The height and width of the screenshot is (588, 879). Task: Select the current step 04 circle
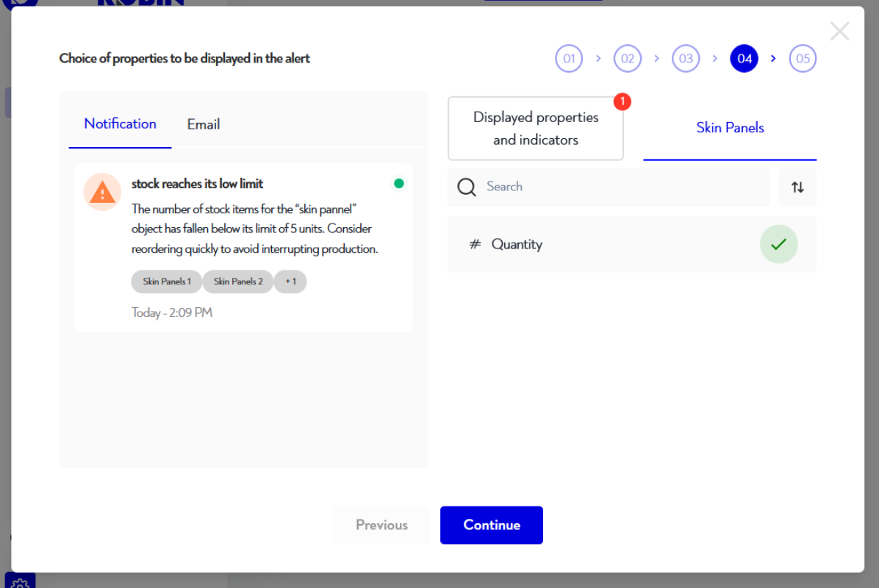point(744,59)
